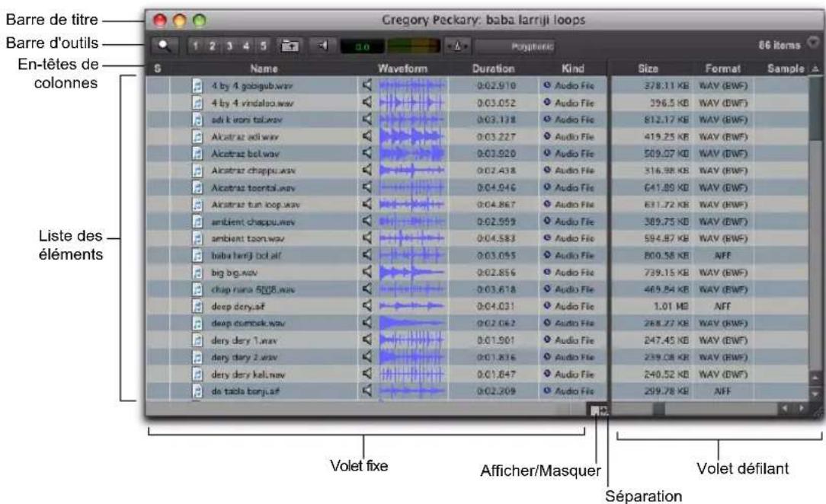Click the vertical scrollbar down arrow

click(815, 393)
